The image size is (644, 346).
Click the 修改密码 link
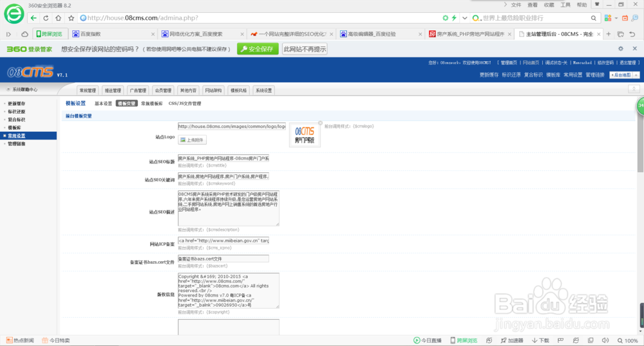pos(605,63)
